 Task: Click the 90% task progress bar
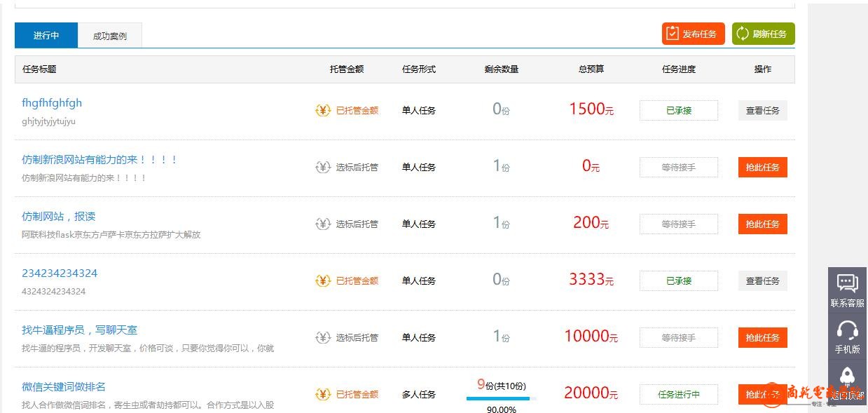502,398
